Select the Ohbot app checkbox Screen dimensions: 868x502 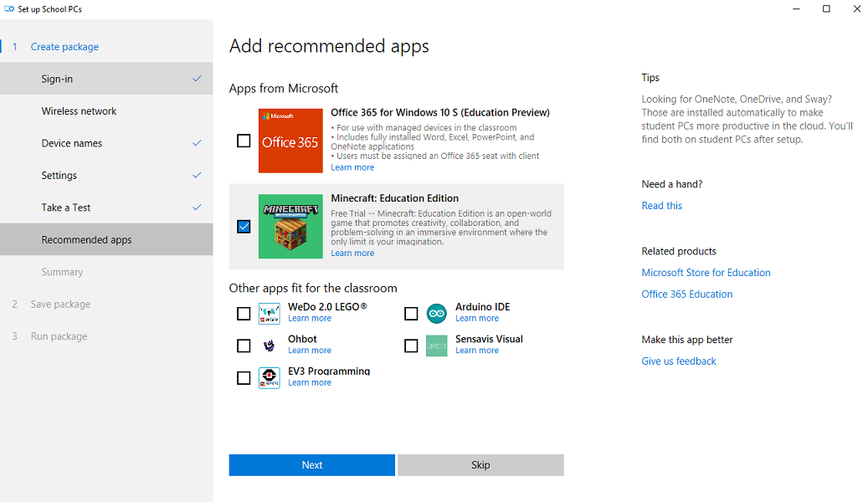tap(244, 346)
